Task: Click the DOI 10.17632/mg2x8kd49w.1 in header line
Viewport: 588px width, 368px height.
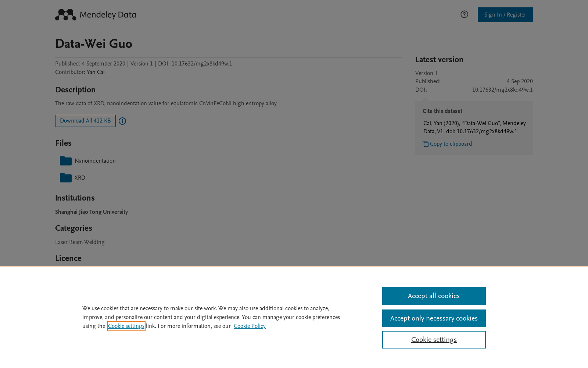Action: [x=202, y=64]
